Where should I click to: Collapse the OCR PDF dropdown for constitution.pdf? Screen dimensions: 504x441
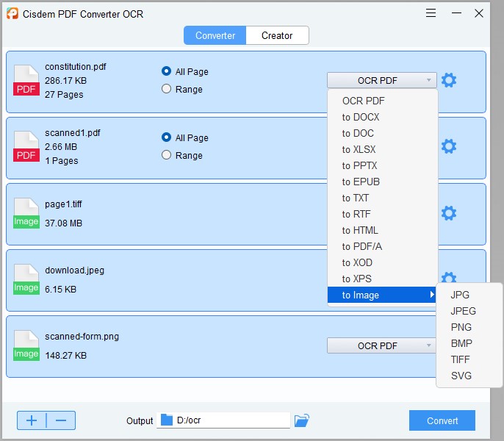381,80
